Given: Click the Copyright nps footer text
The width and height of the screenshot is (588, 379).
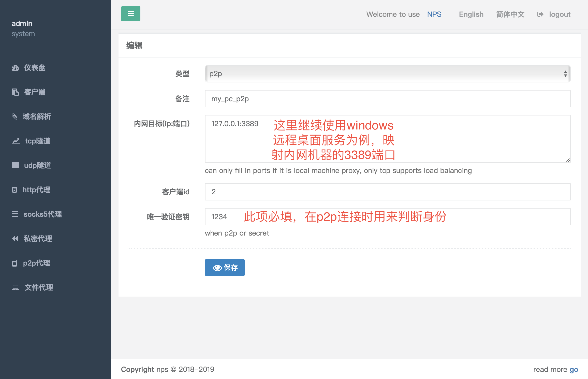Looking at the screenshot, I should pyautogui.click(x=168, y=369).
